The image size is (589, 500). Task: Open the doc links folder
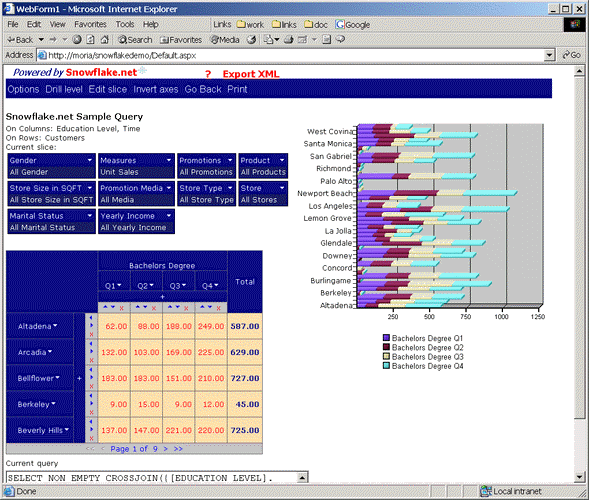pos(316,24)
